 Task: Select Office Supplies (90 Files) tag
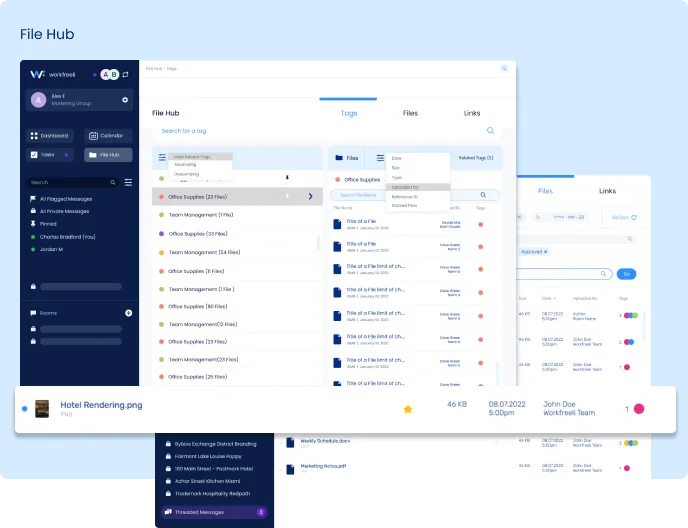tap(197, 306)
